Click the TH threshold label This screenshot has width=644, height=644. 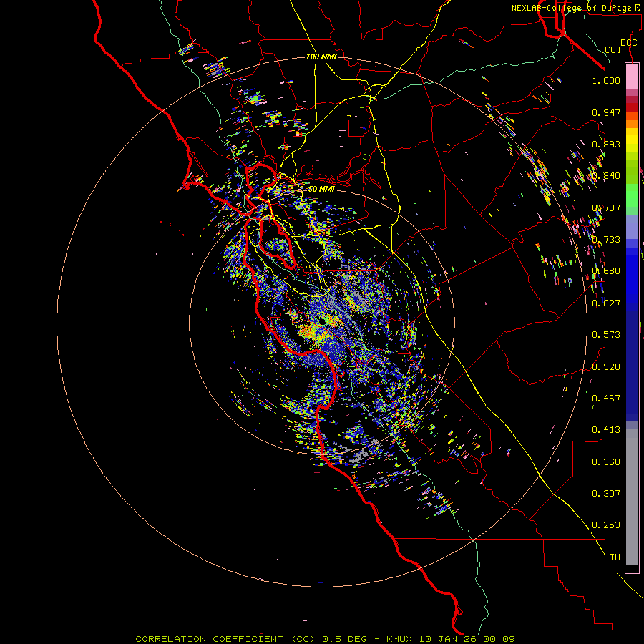(x=615, y=557)
